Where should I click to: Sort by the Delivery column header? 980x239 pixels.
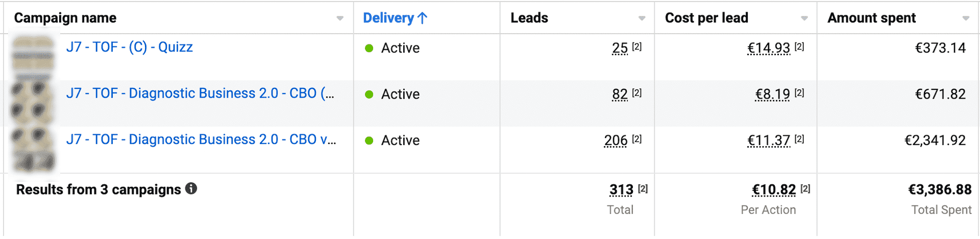(388, 18)
